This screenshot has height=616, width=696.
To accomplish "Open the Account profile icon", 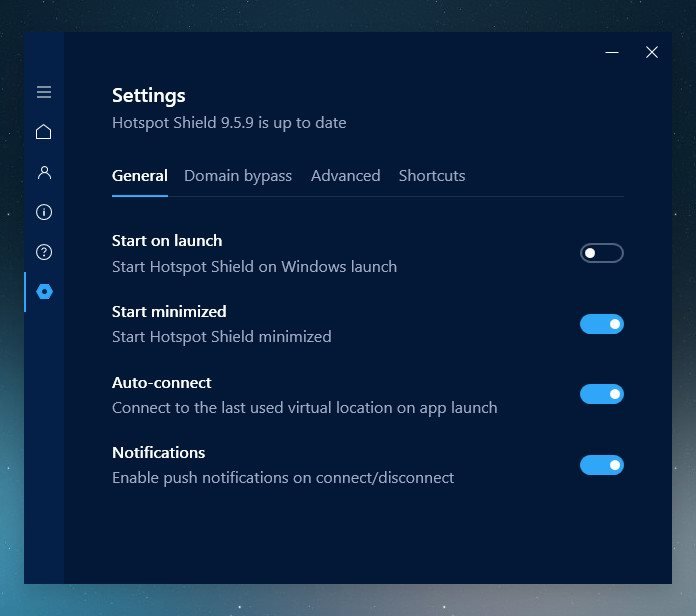I will [x=44, y=172].
